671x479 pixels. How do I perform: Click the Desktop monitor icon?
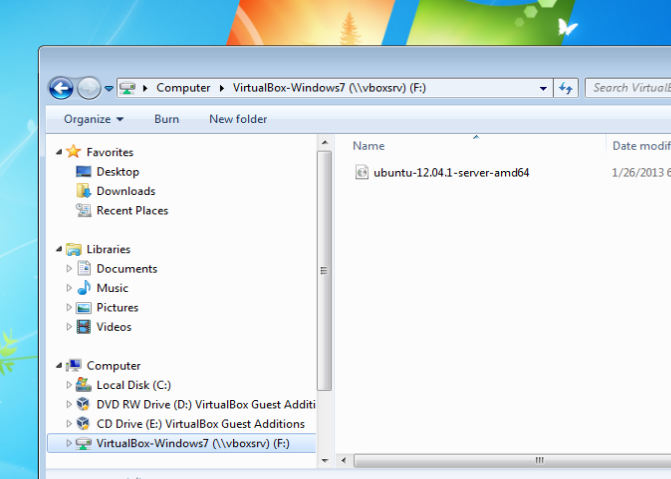click(83, 172)
